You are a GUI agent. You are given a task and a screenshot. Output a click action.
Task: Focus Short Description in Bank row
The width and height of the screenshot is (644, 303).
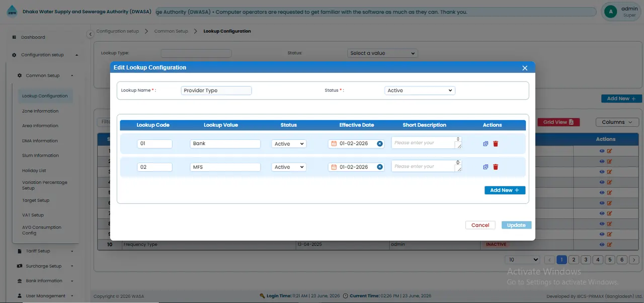click(427, 143)
